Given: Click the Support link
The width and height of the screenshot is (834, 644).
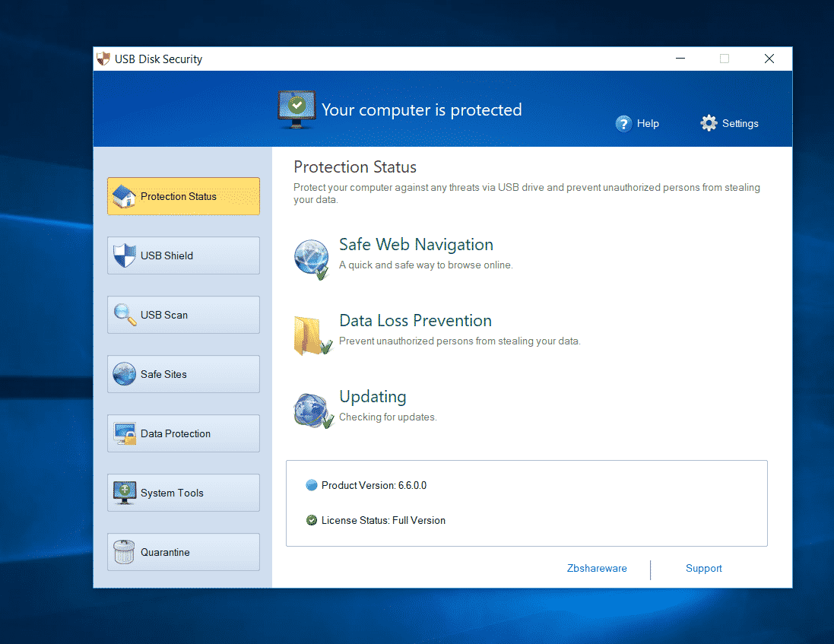Looking at the screenshot, I should point(703,568).
